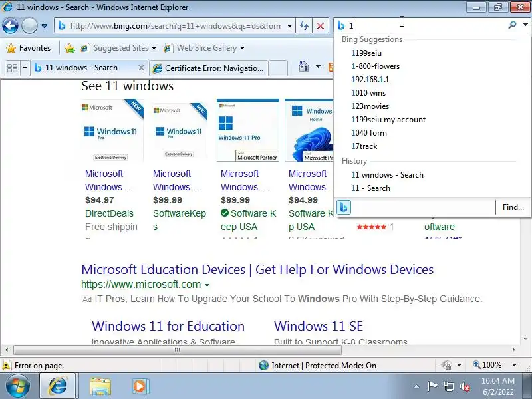Click the Internet zone globe icon
This screenshot has height=399, width=532.
pyautogui.click(x=263, y=366)
